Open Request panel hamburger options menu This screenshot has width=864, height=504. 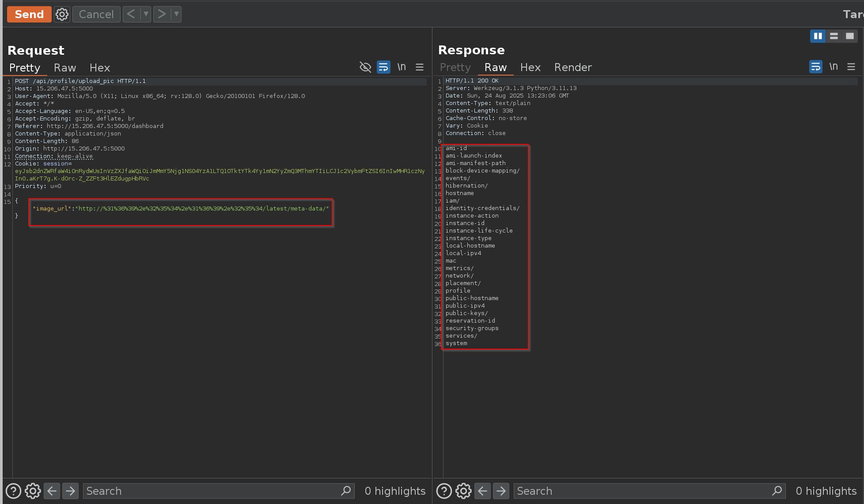pos(420,67)
